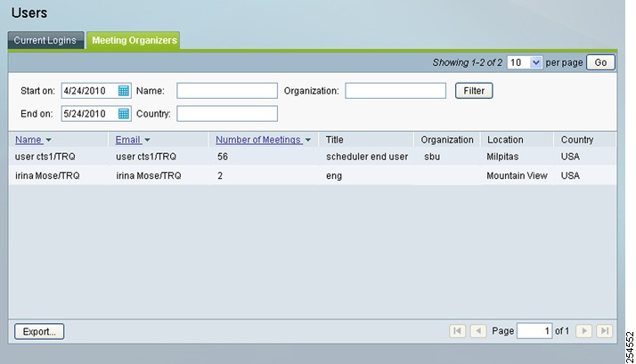This screenshot has height=364, width=636.
Task: Click the Title column header
Action: (x=335, y=140)
